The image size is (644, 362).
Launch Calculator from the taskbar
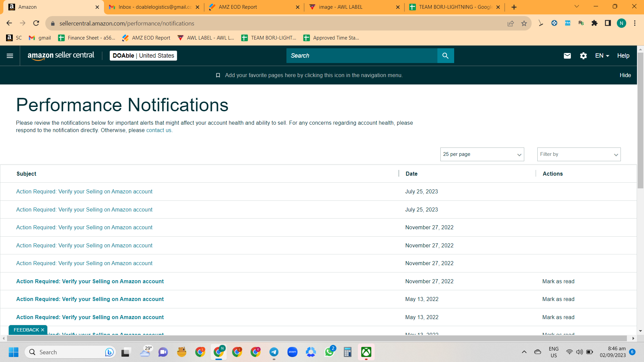click(x=348, y=352)
